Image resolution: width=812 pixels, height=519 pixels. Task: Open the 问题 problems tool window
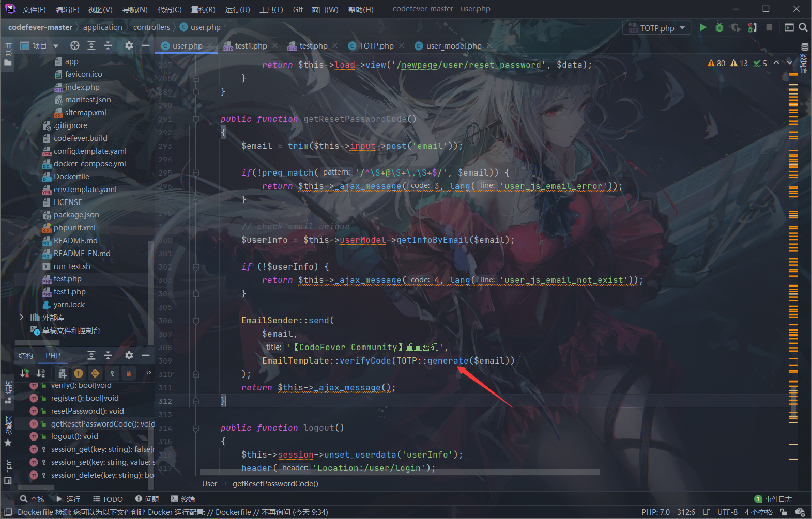(147, 499)
